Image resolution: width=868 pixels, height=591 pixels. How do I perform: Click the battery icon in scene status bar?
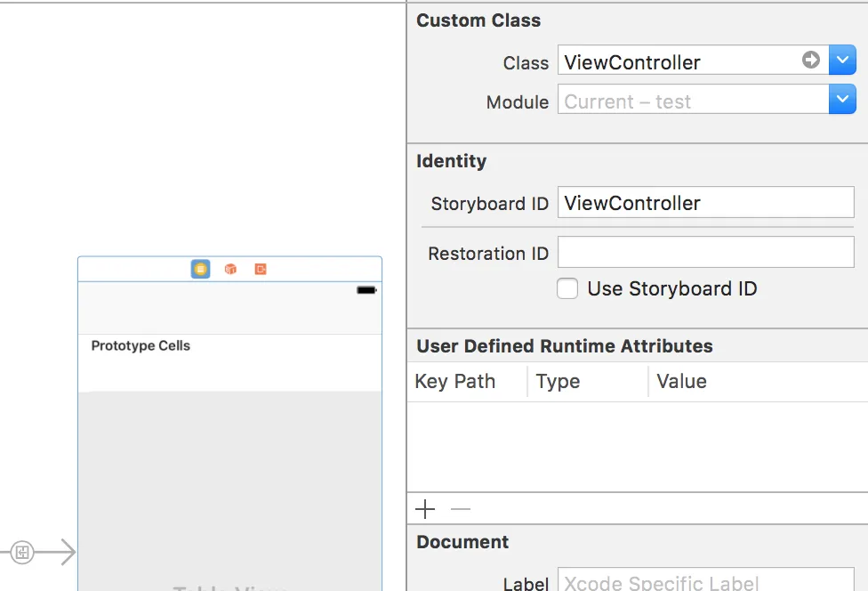(x=366, y=290)
